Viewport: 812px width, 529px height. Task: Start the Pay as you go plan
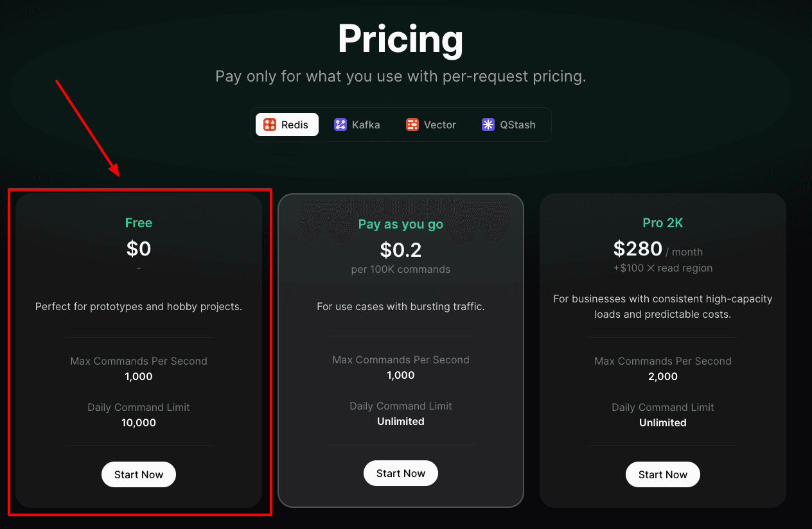[401, 473]
